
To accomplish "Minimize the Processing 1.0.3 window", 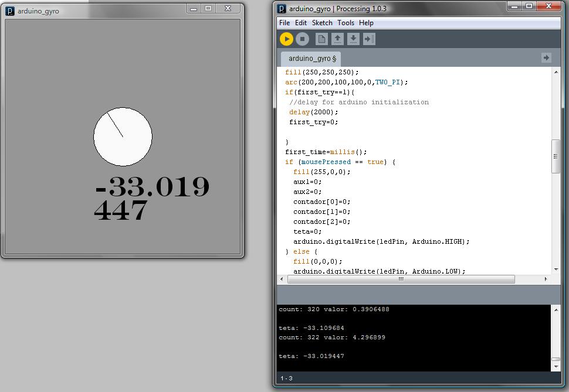I will coord(514,6).
